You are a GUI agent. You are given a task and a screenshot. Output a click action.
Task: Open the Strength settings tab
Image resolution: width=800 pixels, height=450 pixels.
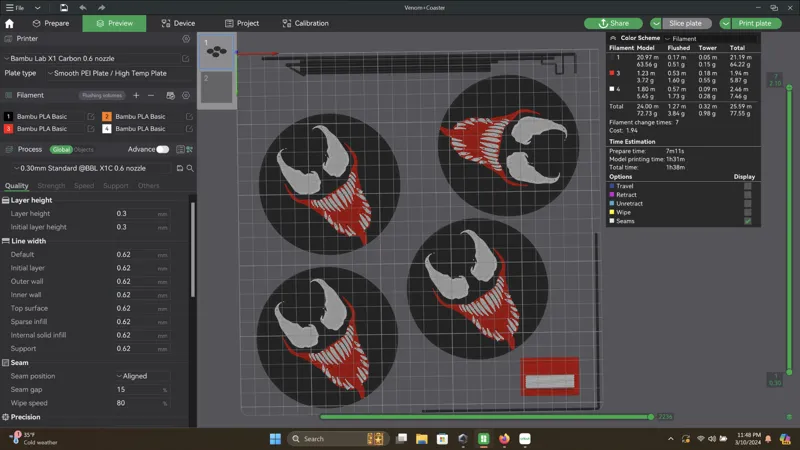(51, 186)
